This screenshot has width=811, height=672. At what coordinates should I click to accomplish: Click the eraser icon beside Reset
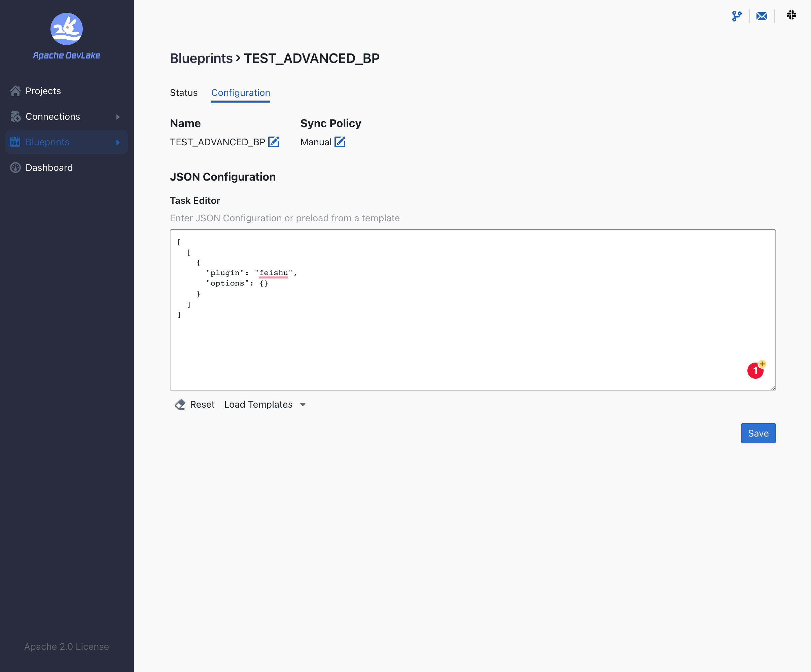180,404
